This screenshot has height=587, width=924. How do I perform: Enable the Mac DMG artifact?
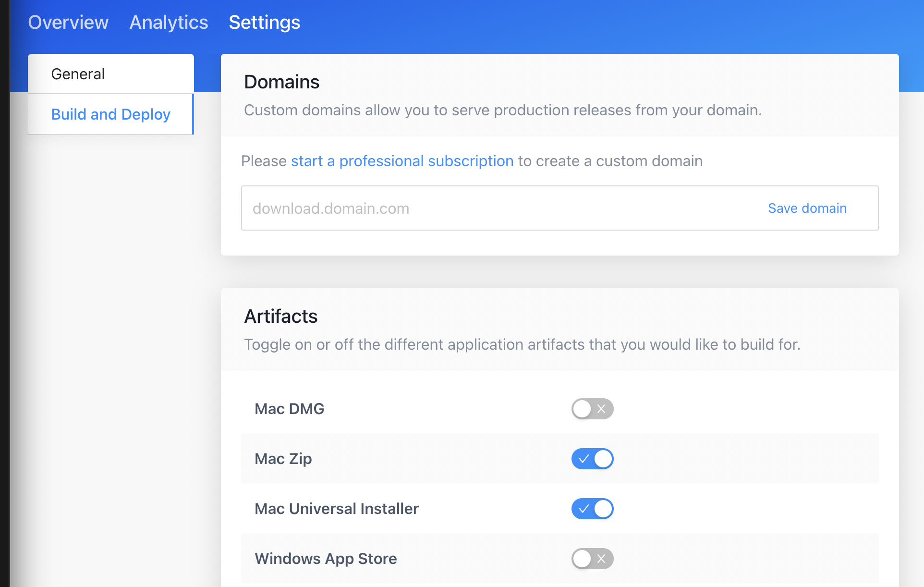click(x=592, y=409)
